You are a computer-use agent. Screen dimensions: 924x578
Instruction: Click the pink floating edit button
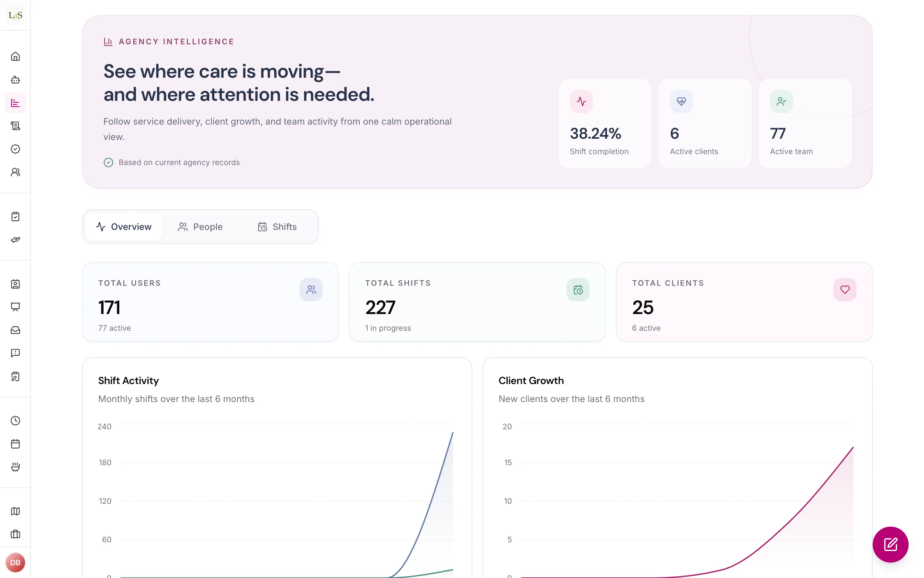tap(890, 544)
